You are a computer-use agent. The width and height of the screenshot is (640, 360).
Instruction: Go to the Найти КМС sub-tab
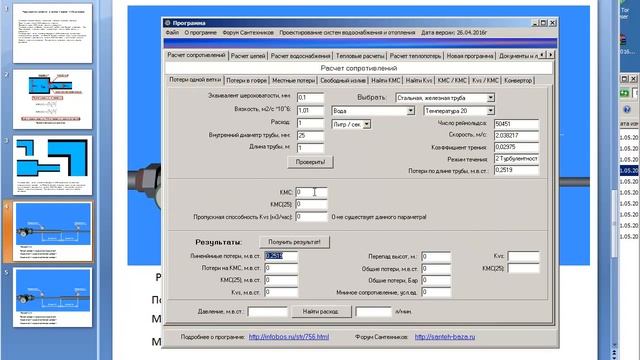(386, 80)
